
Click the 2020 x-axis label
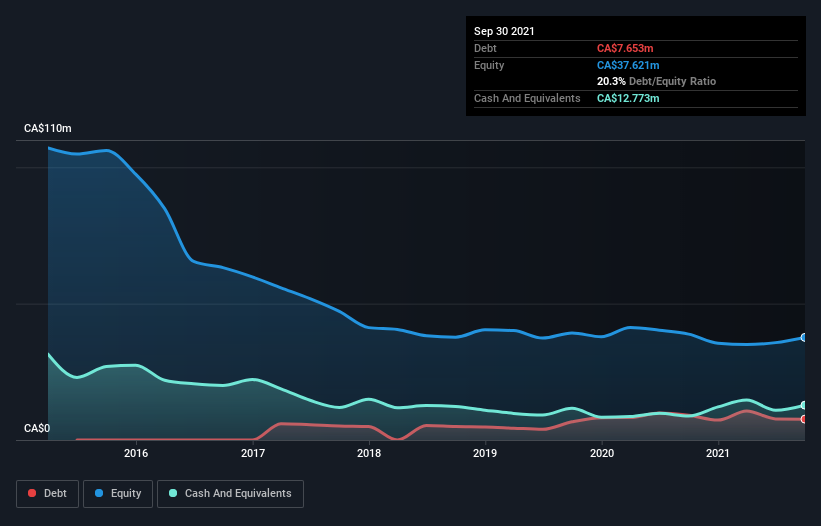602,453
